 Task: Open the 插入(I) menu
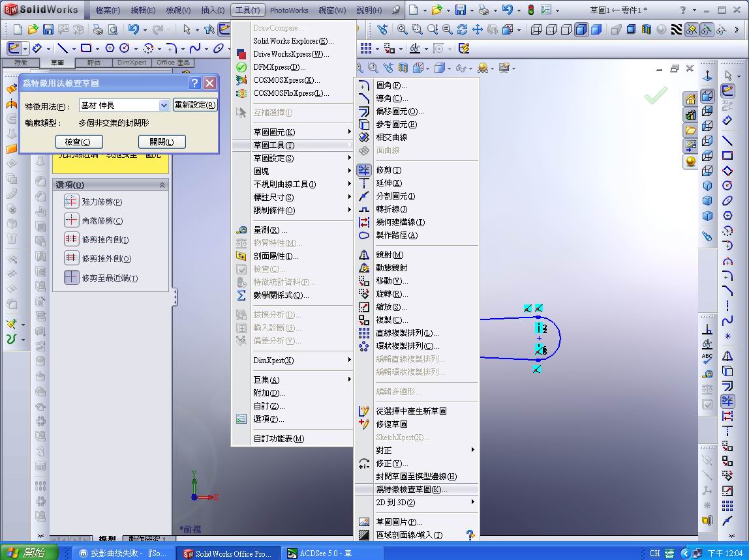tap(213, 10)
